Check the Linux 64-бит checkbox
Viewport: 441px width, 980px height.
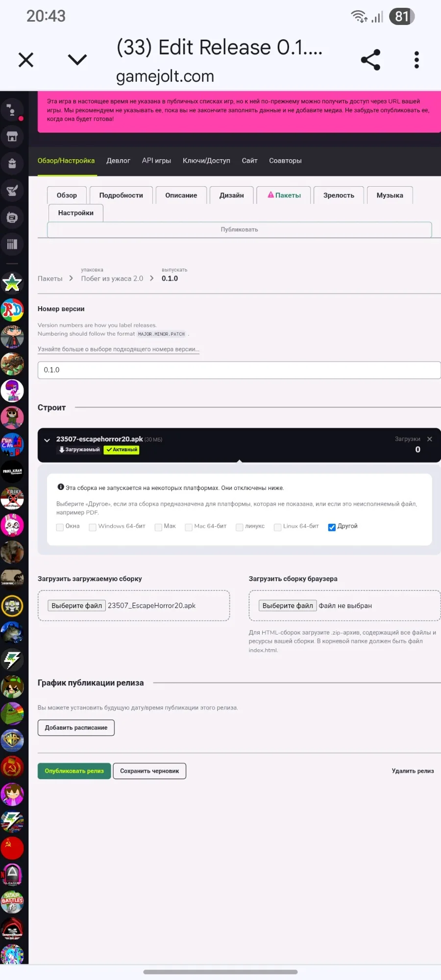tap(277, 527)
